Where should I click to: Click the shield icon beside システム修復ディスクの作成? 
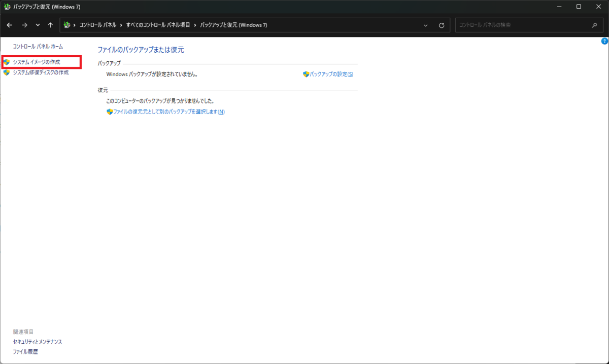pyautogui.click(x=7, y=72)
